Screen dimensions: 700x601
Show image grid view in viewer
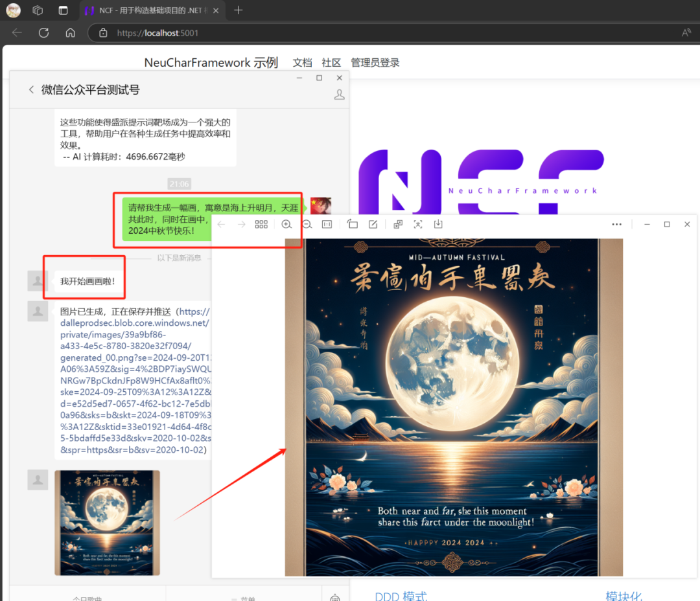[x=261, y=224]
